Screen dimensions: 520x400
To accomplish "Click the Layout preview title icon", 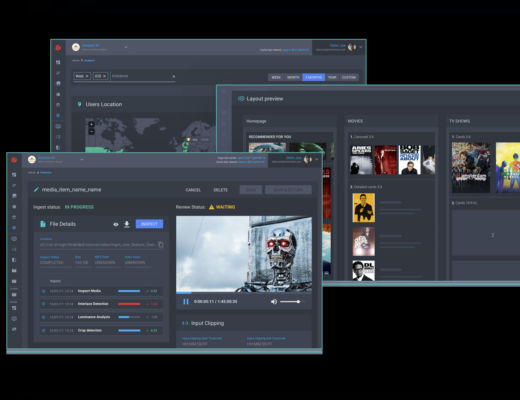I will click(241, 99).
